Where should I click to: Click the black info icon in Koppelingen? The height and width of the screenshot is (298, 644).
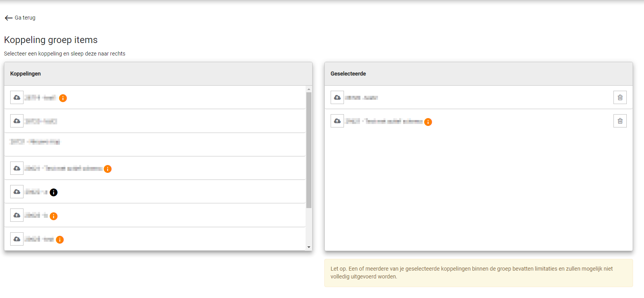[54, 192]
